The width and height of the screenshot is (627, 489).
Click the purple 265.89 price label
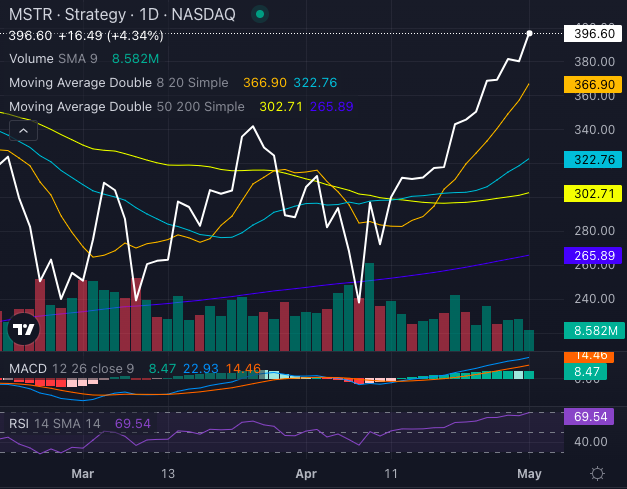(x=593, y=255)
